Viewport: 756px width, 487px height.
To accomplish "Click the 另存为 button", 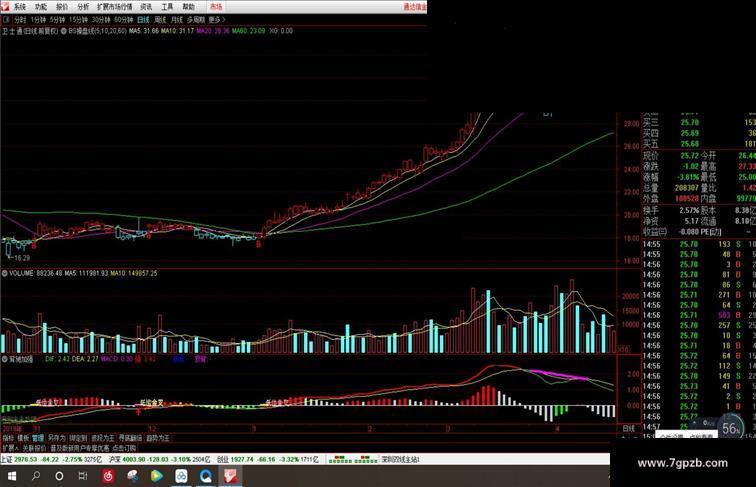I will coord(56,438).
